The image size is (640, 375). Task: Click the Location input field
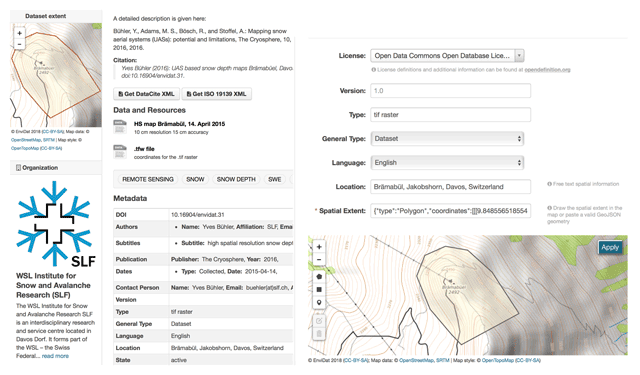click(451, 187)
